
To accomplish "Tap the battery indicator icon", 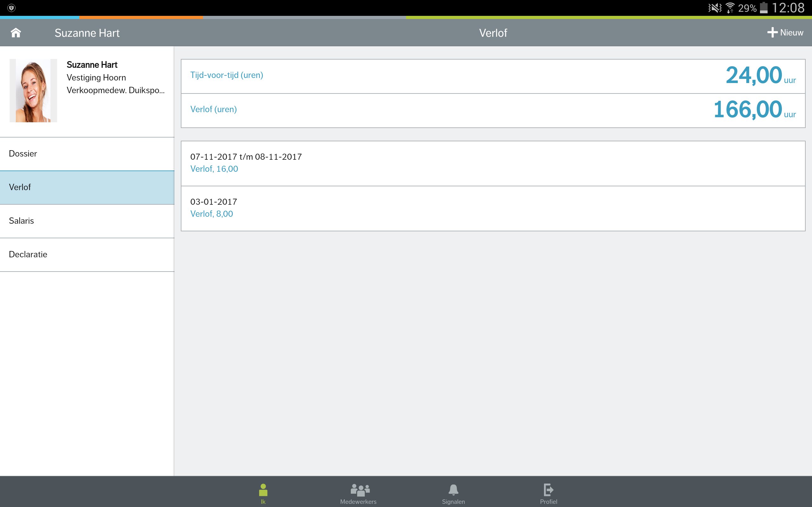I will tap(764, 8).
